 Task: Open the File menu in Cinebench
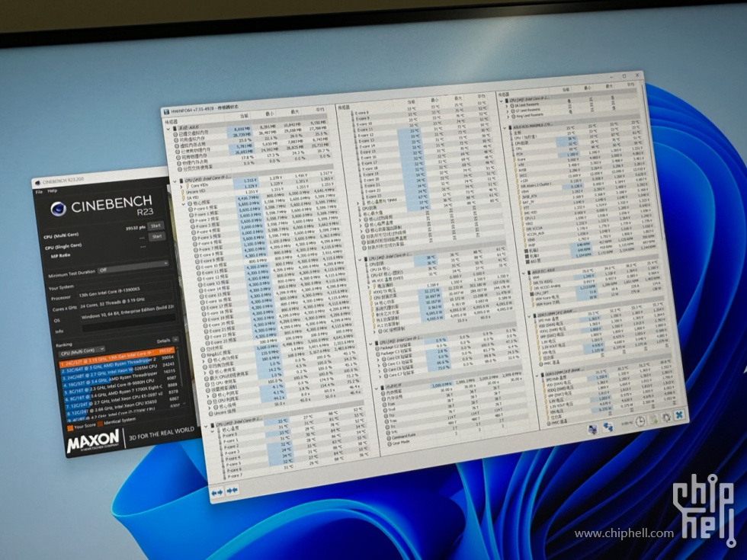click(x=39, y=191)
